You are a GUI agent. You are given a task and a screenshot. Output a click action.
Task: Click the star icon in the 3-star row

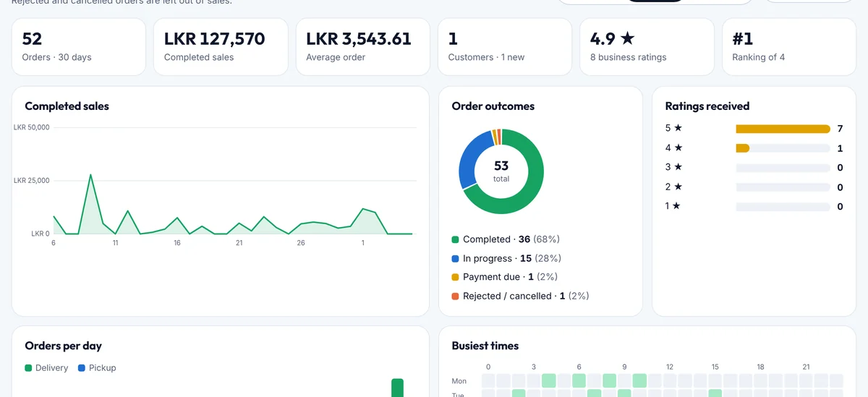[x=678, y=167]
